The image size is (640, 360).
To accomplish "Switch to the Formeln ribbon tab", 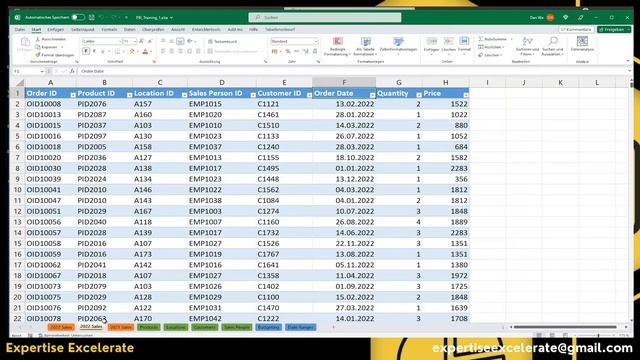I will tap(109, 30).
